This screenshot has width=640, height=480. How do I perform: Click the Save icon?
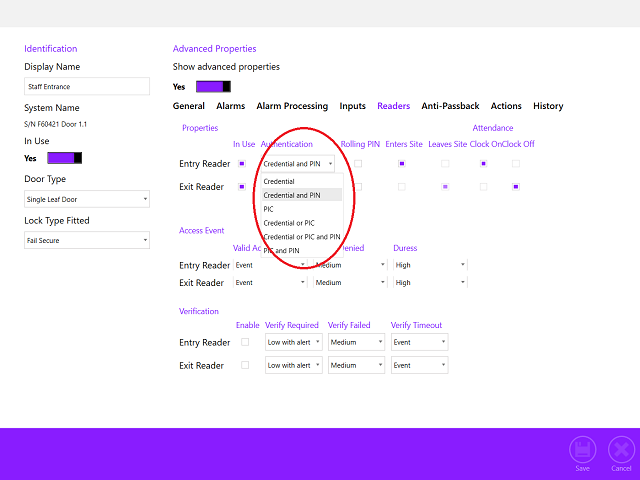pyautogui.click(x=582, y=449)
